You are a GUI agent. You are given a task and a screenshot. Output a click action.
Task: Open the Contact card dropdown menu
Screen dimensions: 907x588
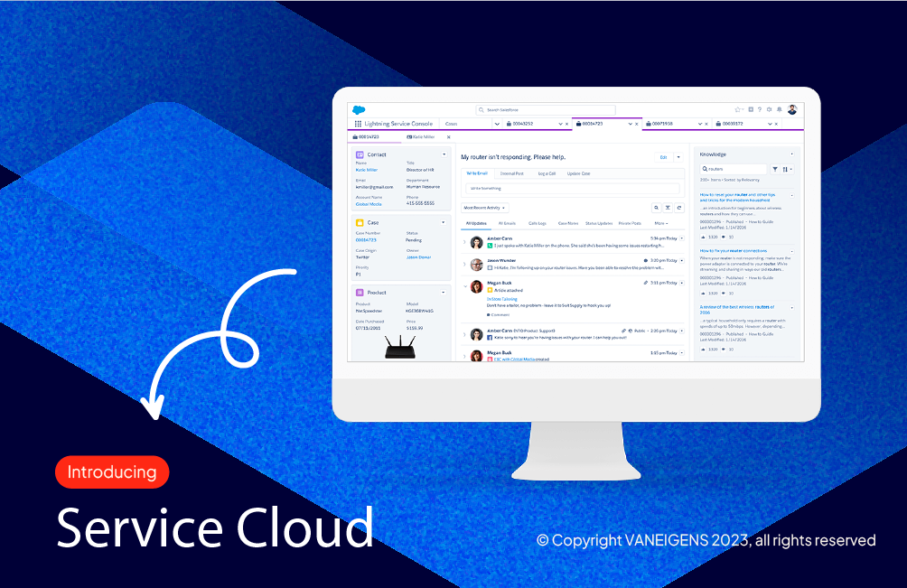click(444, 154)
